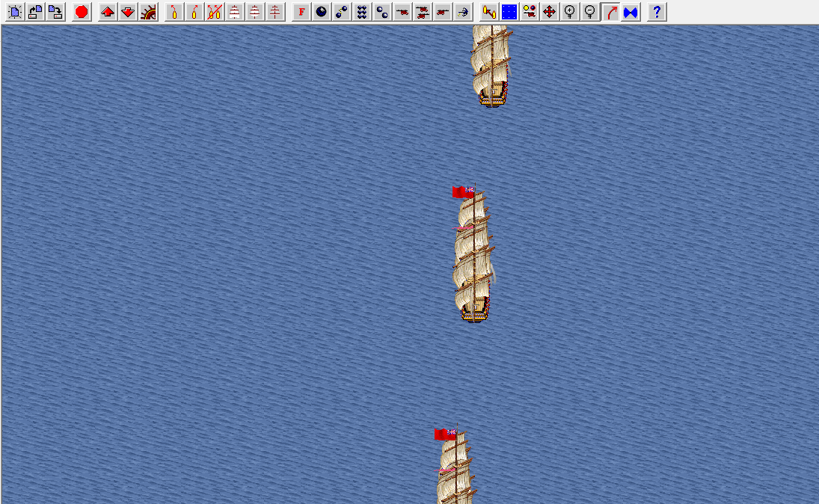Click the cannon with colored balls icon
This screenshot has width=819, height=504.
click(x=530, y=12)
